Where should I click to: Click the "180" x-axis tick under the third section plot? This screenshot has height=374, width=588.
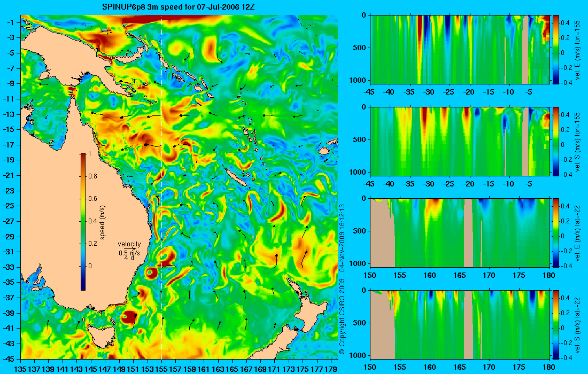tap(550, 276)
